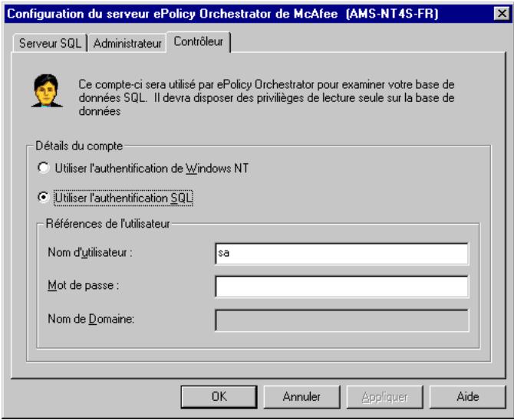This screenshot has width=514, height=420.
Task: Click the dialog title bar text
Action: click(222, 14)
